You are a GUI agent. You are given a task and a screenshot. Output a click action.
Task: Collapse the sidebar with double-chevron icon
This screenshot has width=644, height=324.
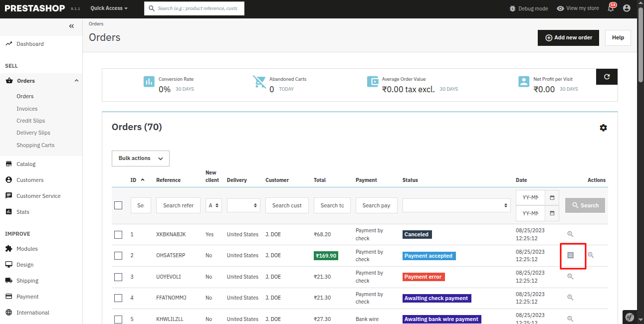(71, 26)
